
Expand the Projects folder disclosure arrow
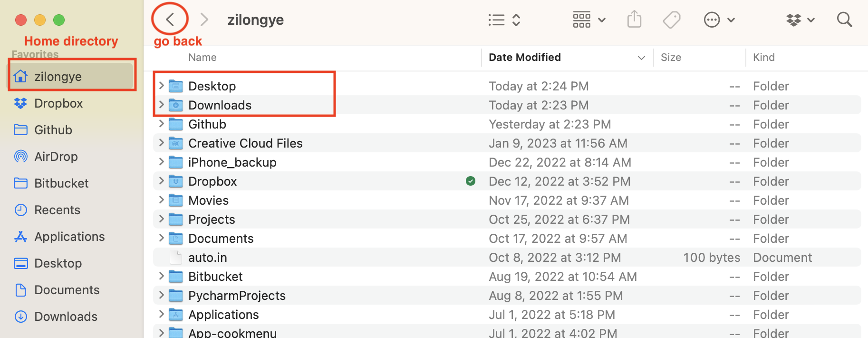(x=161, y=219)
